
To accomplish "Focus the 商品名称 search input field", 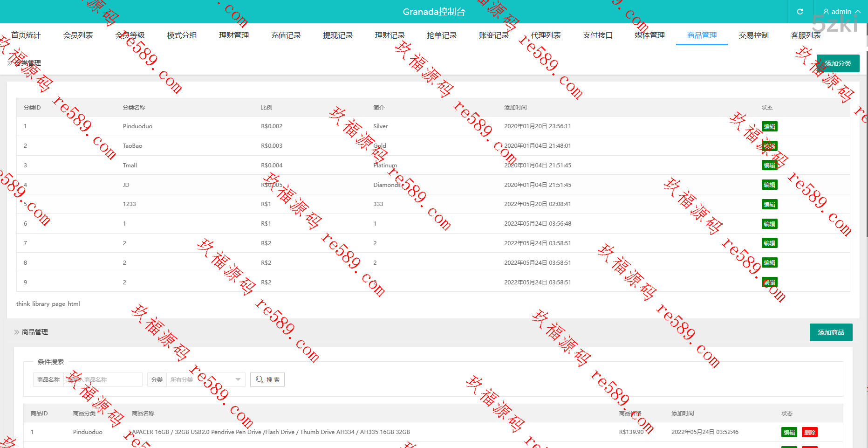I will click(103, 379).
